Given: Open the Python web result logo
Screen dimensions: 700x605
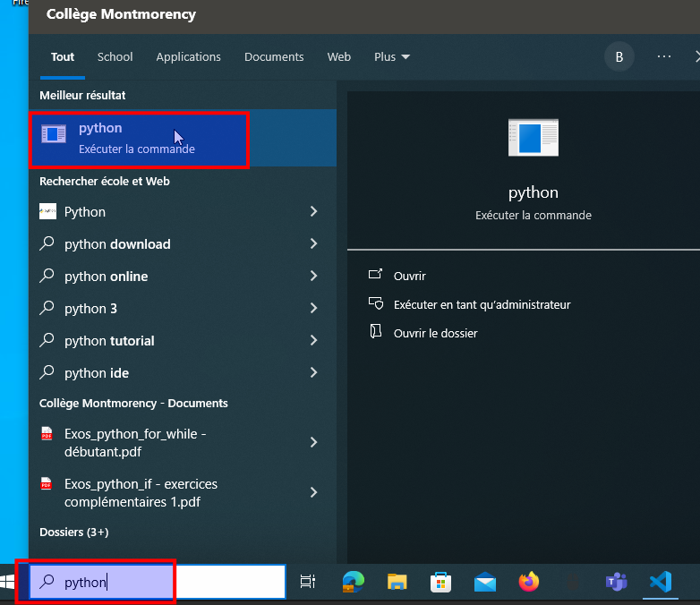Looking at the screenshot, I should 47,211.
